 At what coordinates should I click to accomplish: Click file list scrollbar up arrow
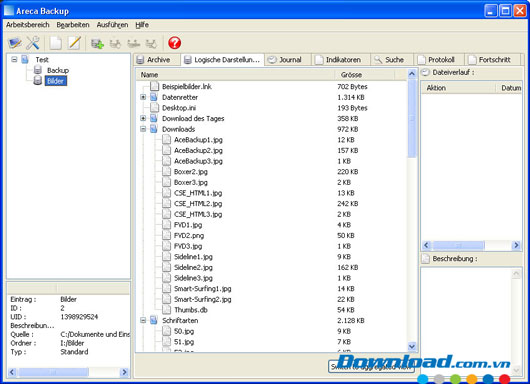pyautogui.click(x=412, y=74)
